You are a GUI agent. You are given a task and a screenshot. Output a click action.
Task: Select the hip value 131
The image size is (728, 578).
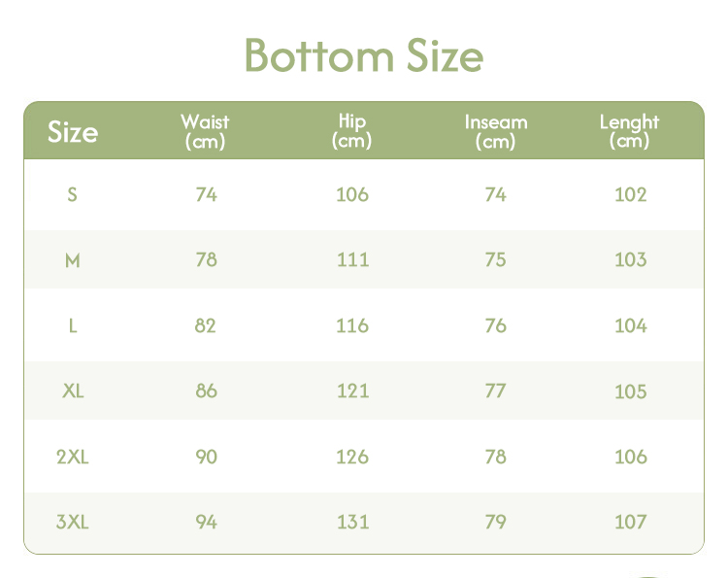tap(352, 523)
